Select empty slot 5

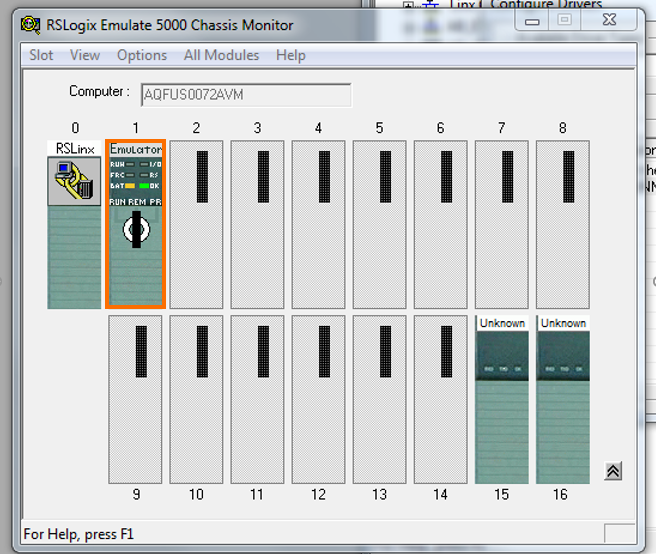tap(379, 224)
